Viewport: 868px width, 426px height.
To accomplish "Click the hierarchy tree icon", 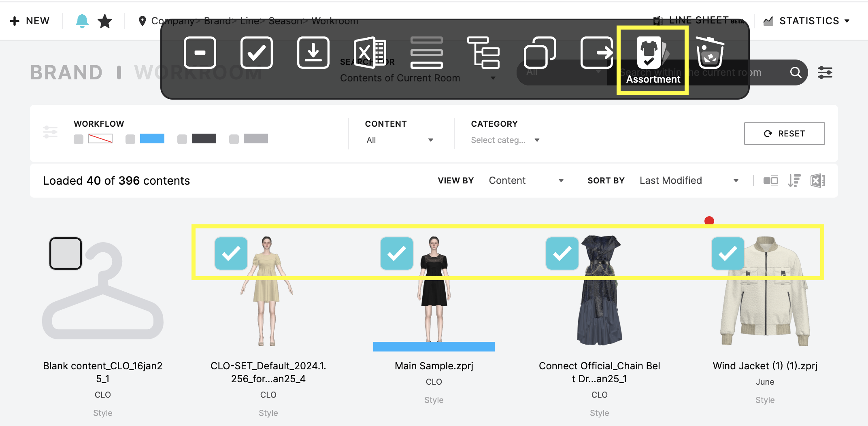I will [x=483, y=53].
